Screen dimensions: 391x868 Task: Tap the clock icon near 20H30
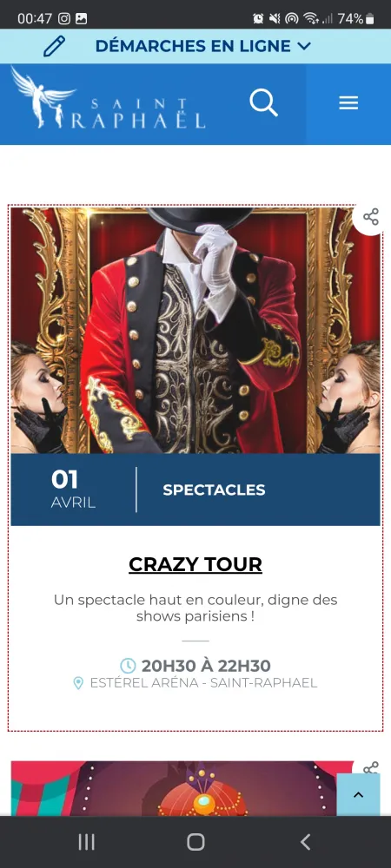pos(128,666)
